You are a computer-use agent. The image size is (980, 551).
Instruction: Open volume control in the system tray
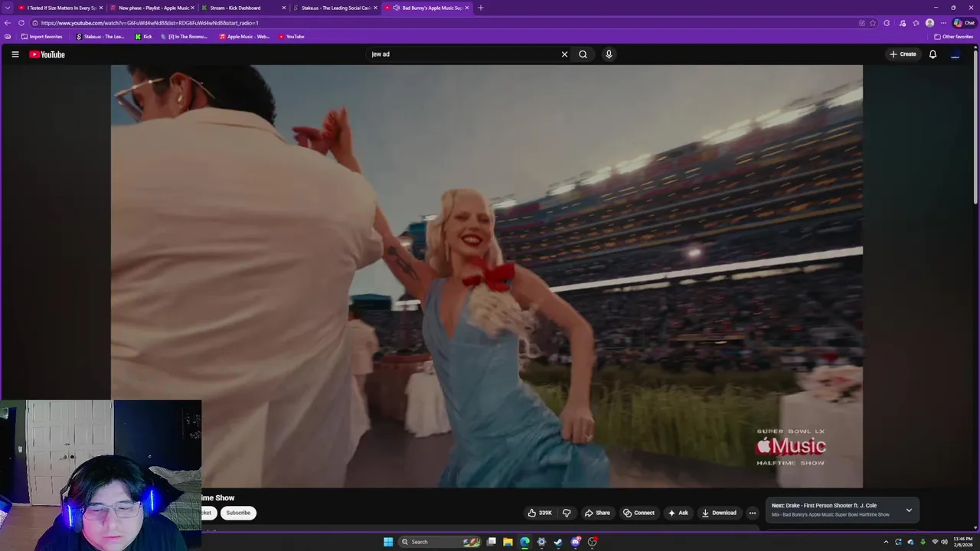coord(944,542)
